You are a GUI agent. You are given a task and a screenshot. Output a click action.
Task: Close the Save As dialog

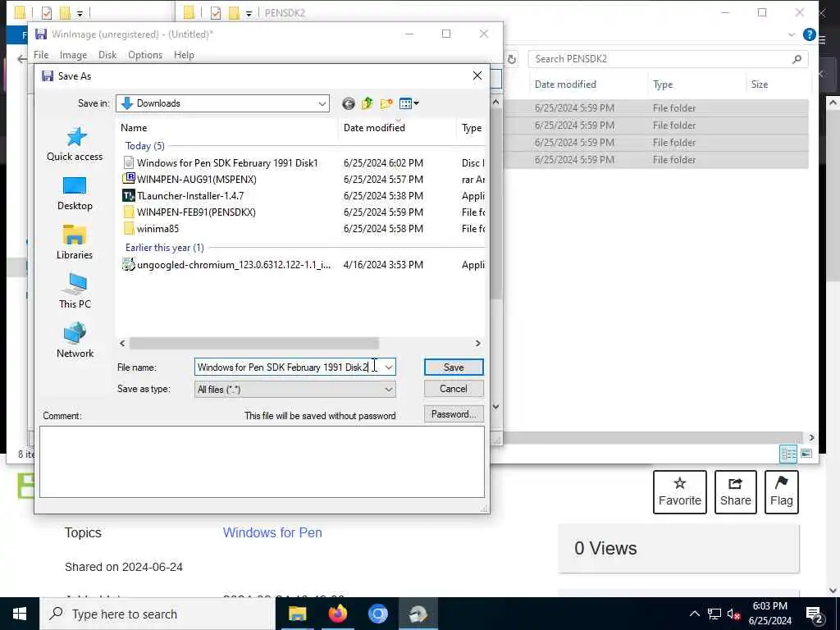coord(477,75)
